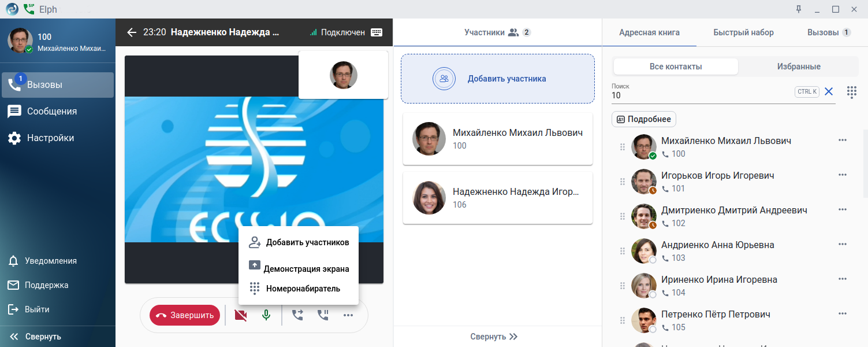Click phone icon next to 104
The width and height of the screenshot is (868, 347).
pos(665,293)
